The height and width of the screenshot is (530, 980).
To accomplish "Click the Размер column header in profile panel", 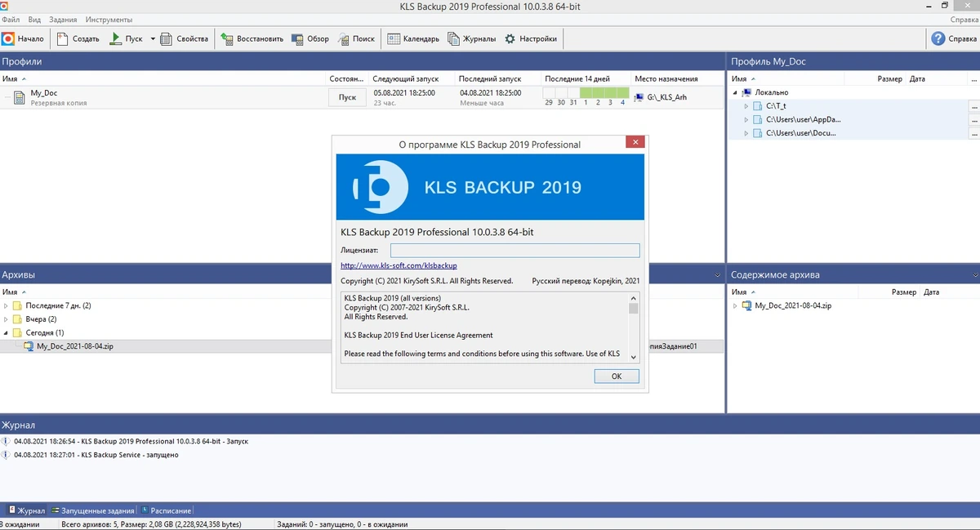I will pos(890,78).
